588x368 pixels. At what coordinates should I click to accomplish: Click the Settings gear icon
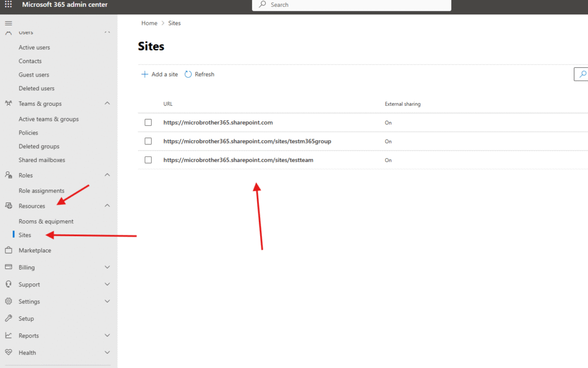click(8, 301)
